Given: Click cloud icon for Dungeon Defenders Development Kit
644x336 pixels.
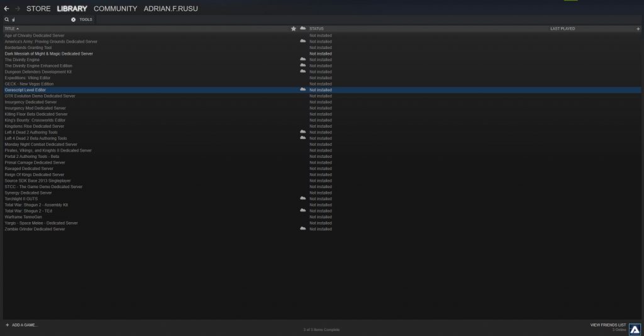Looking at the screenshot, I should [x=303, y=72].
